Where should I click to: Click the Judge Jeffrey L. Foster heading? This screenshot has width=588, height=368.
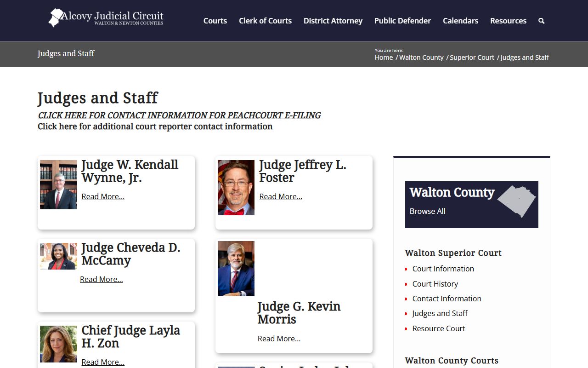click(303, 171)
